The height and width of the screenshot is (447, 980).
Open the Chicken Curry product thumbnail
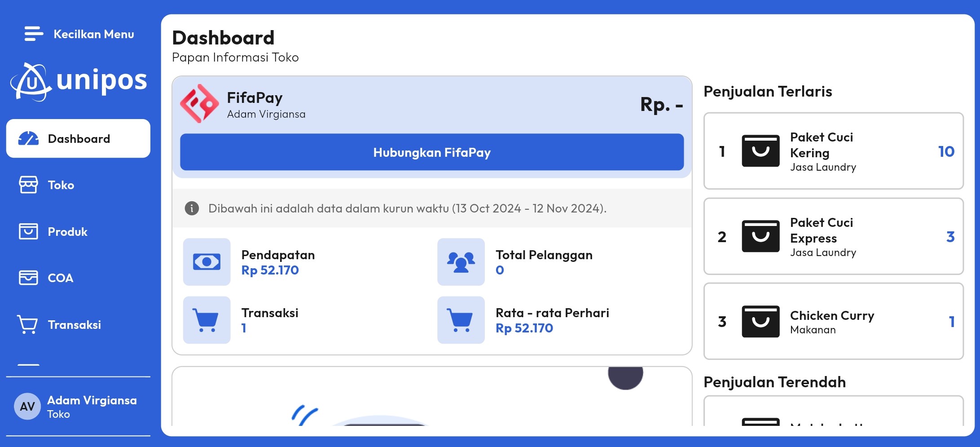760,322
